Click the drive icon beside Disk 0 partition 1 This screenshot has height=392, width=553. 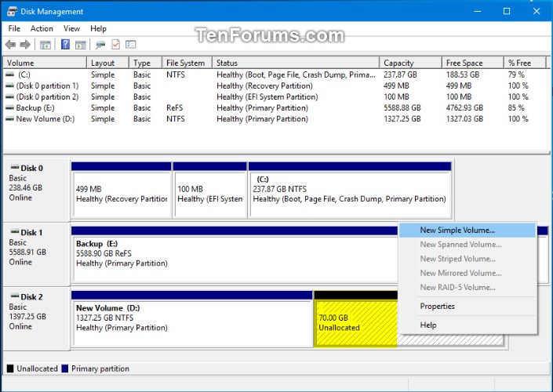click(10, 85)
